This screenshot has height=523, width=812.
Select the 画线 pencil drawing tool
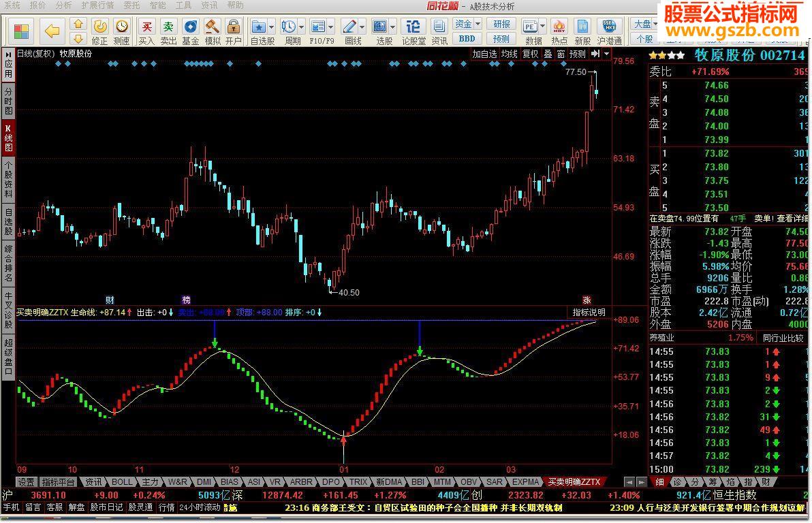coord(349,27)
